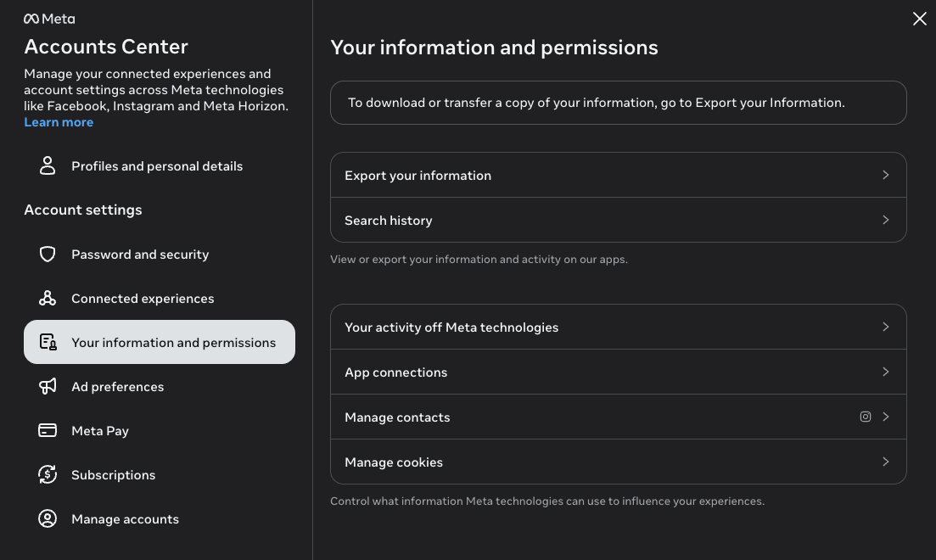The image size is (936, 560).
Task: Click the dollar-cycle icon for Subscriptions
Action: pyautogui.click(x=48, y=474)
